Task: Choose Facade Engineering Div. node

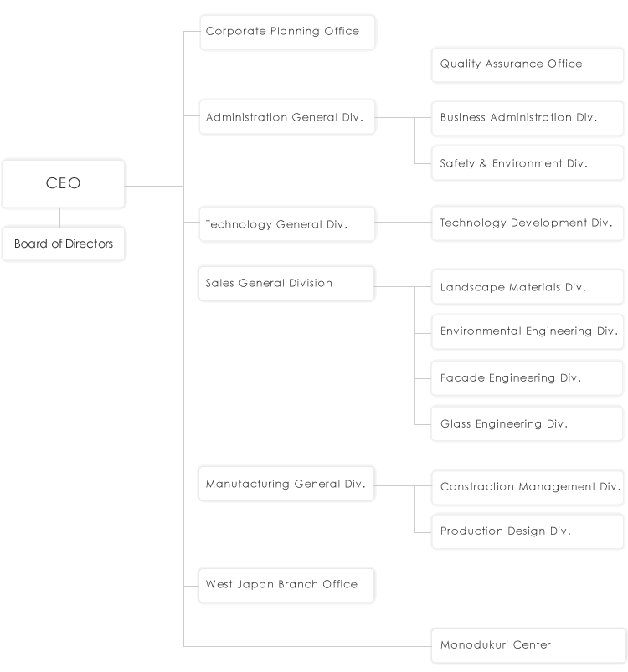Action: point(528,377)
